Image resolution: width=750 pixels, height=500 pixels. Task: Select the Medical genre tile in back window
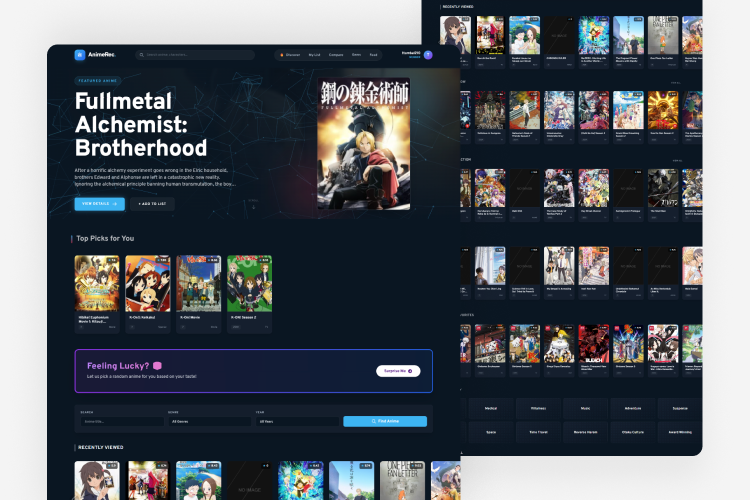(x=491, y=408)
